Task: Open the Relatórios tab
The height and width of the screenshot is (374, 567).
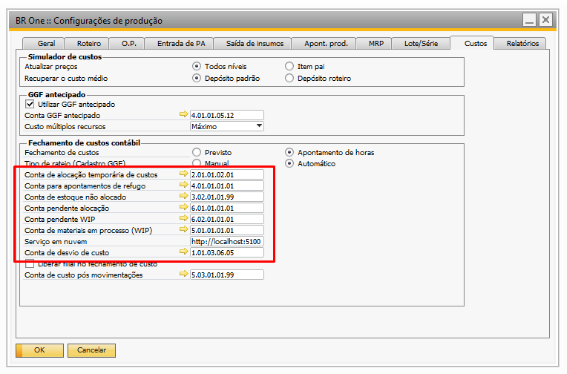Action: [x=520, y=43]
